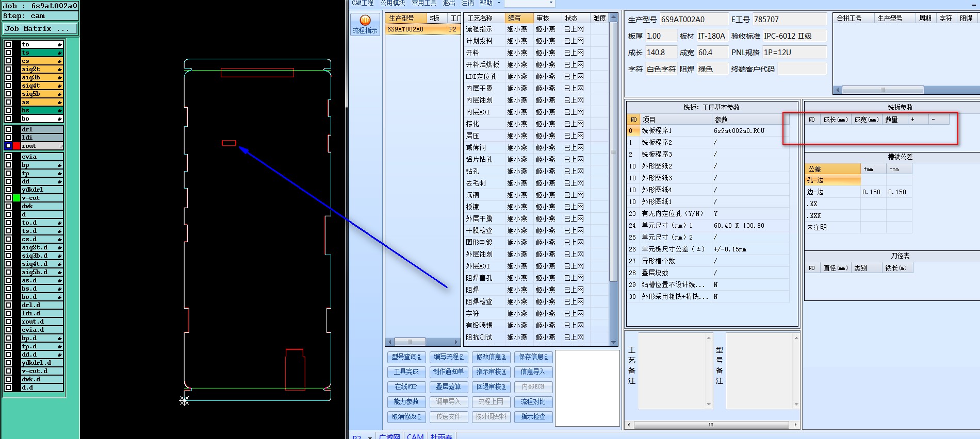The image size is (980, 439).
Task: Click the 注销 menu item
Action: coord(468,3)
